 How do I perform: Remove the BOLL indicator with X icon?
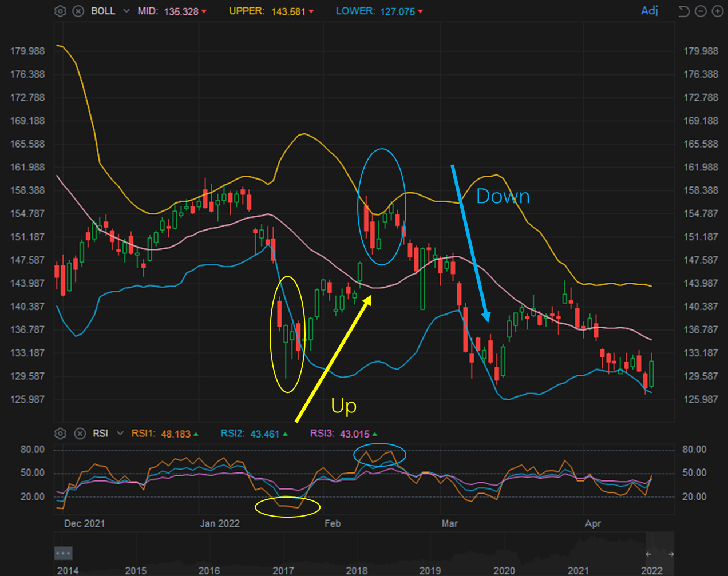[x=78, y=11]
